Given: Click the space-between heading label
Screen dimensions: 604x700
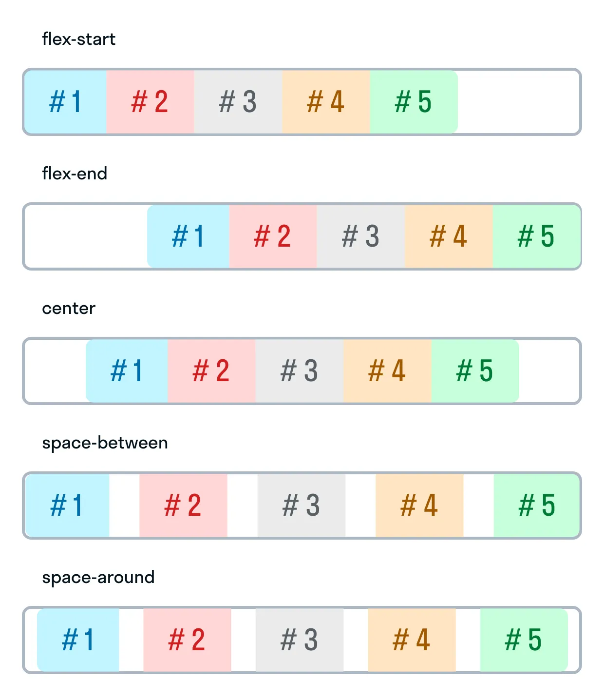Looking at the screenshot, I should pyautogui.click(x=105, y=443).
